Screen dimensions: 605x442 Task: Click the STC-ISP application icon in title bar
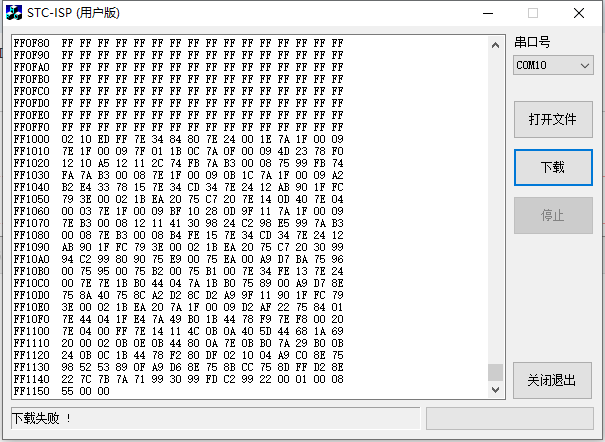point(14,13)
